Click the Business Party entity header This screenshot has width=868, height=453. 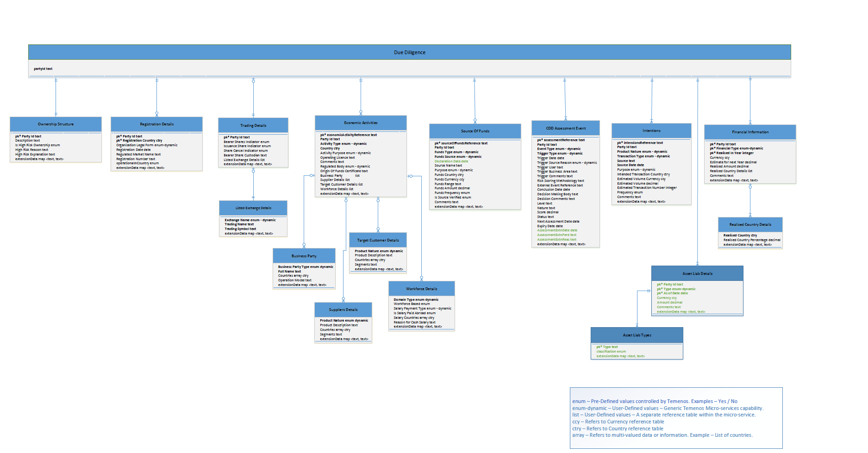(304, 256)
